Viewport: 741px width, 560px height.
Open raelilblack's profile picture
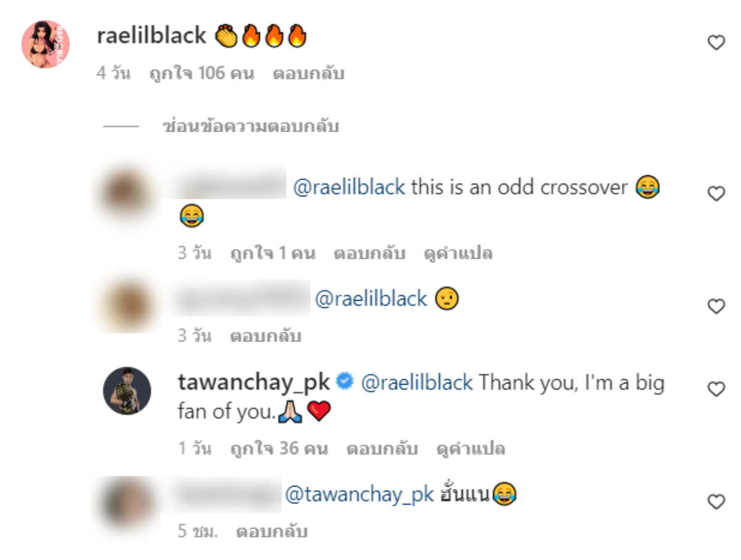coord(46,44)
